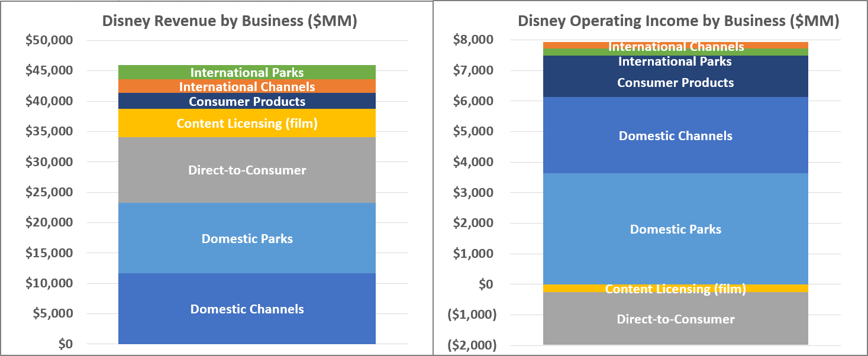Select the Domestic Parks operating income segment
The height and width of the screenshot is (356, 868).
[675, 229]
